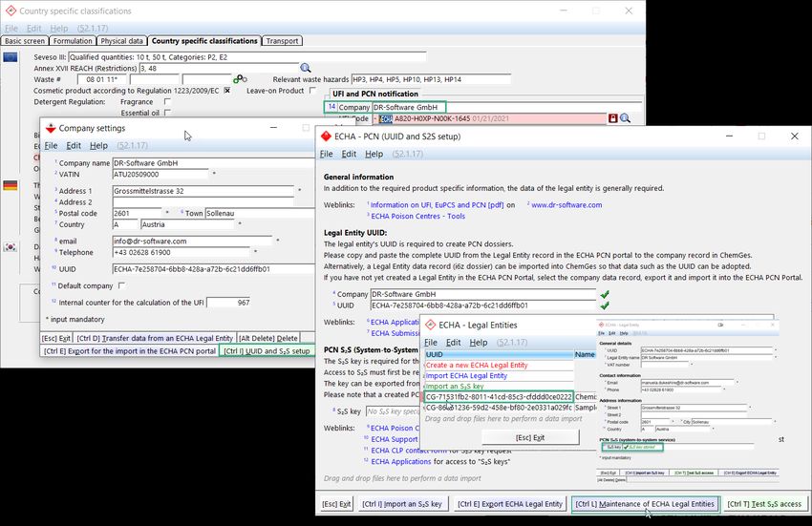Click the ECHA - Legal Entities window title icon
The height and width of the screenshot is (526, 812).
(430, 326)
